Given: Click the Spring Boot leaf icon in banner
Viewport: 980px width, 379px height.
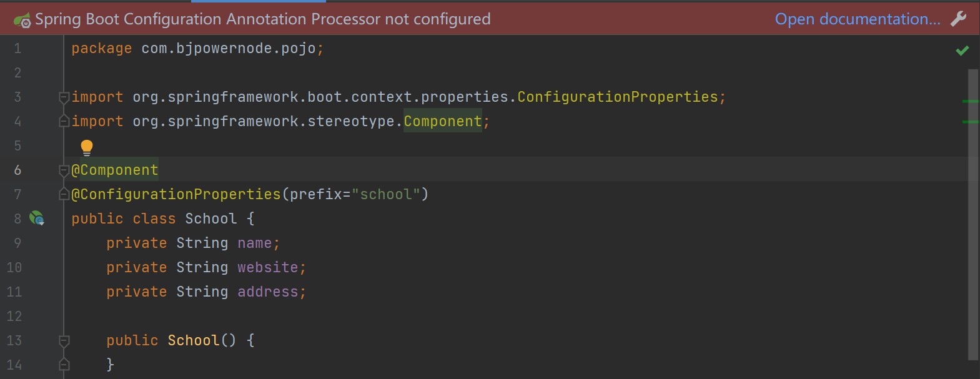Looking at the screenshot, I should click(x=22, y=20).
